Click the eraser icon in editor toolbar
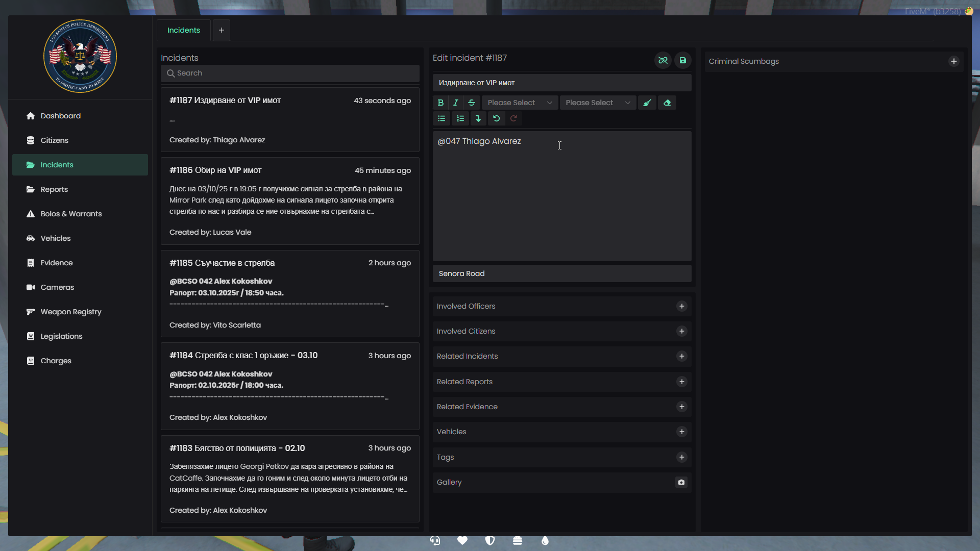The height and width of the screenshot is (551, 980). tap(667, 103)
